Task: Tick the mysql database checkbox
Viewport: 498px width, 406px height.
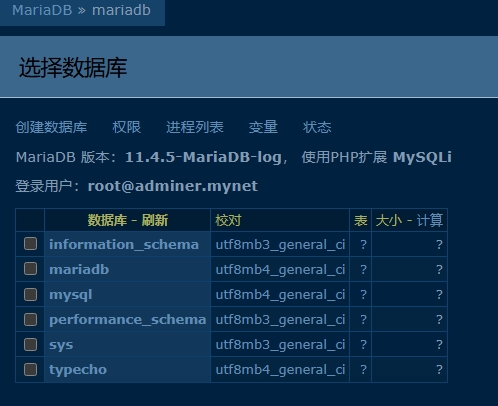Action: tap(30, 294)
